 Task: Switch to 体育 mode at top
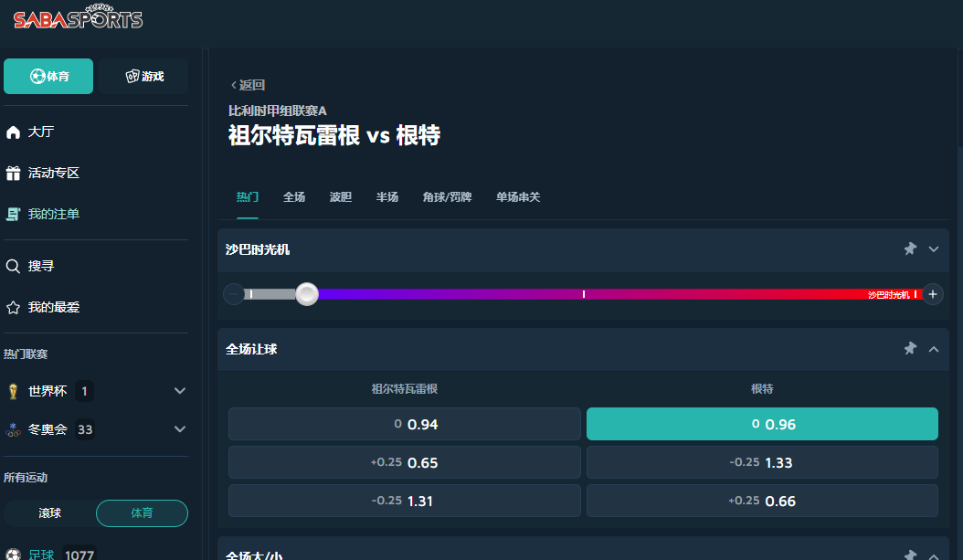pyautogui.click(x=48, y=76)
